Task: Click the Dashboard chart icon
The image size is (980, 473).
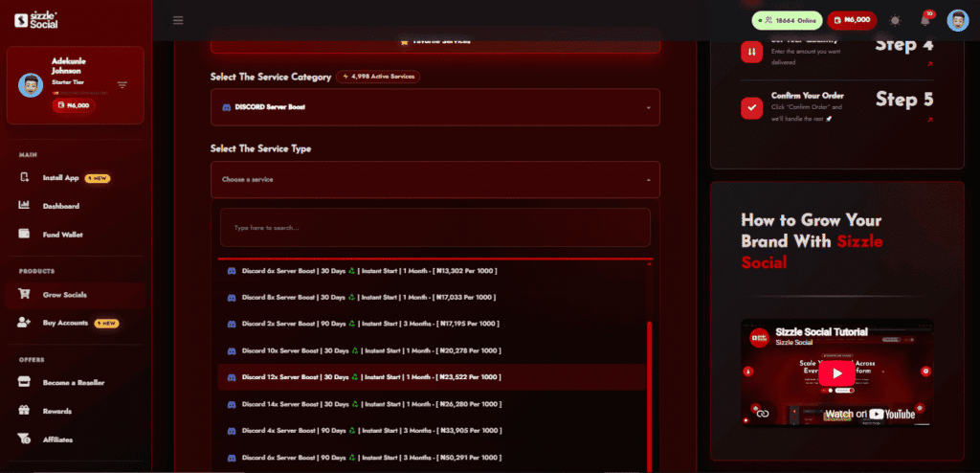Action: (24, 205)
